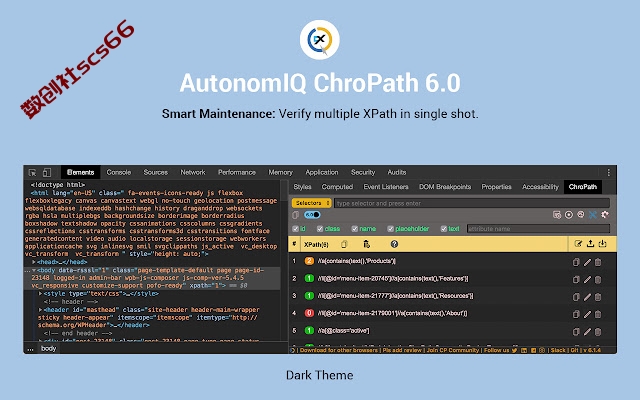Viewport: 640px width, 400px height.
Task: Click the upload XPaths icon
Action: [x=590, y=244]
